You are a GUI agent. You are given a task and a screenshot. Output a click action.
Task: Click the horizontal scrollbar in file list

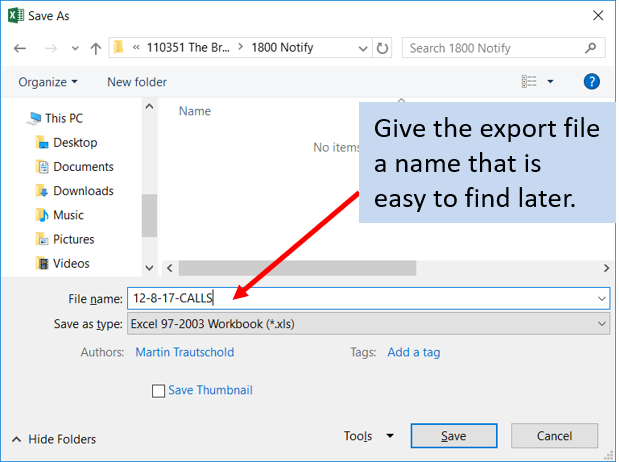tap(297, 268)
